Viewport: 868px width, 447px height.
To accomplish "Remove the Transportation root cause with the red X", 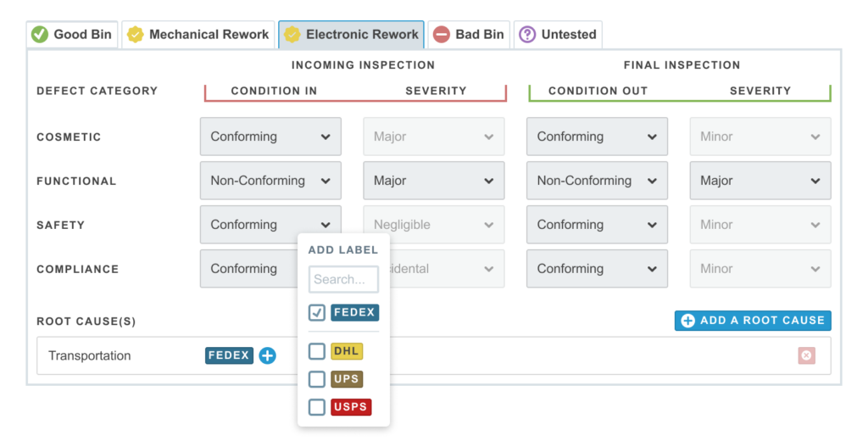I will point(806,356).
